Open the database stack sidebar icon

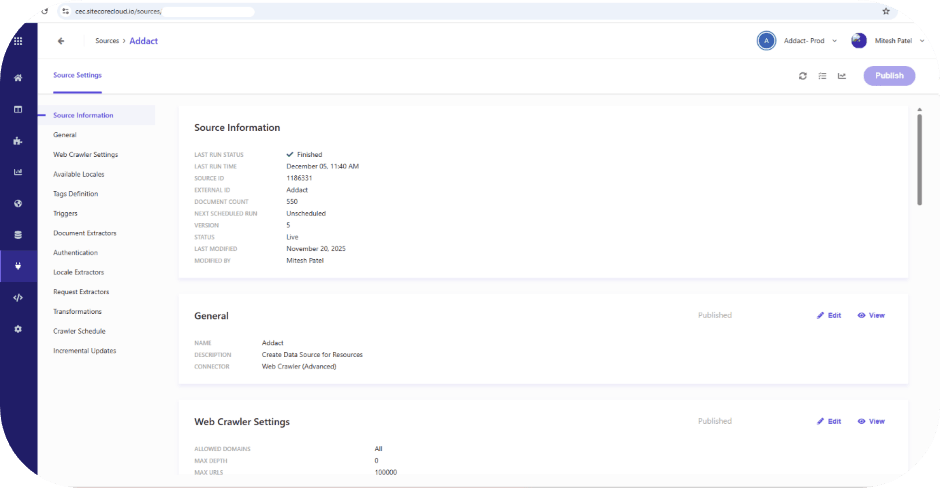pyautogui.click(x=18, y=235)
